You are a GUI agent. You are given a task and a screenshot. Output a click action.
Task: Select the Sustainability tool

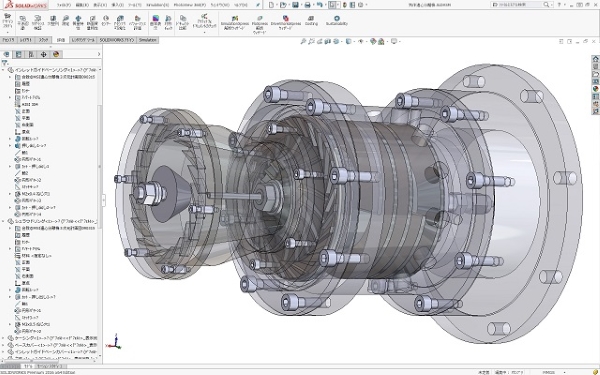337,21
